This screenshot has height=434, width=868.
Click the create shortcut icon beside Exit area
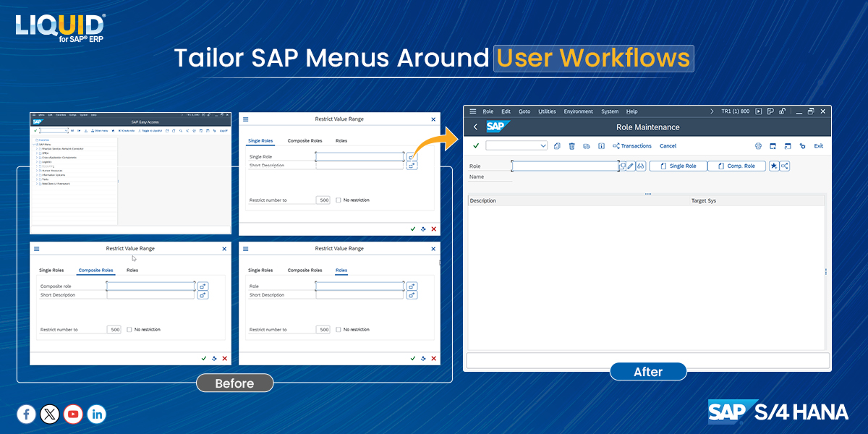tap(788, 146)
